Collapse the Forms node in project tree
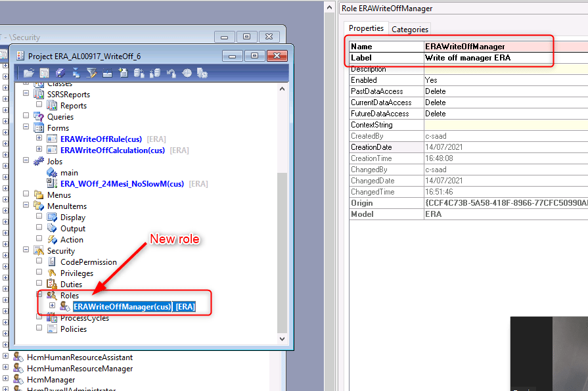This screenshot has height=391, width=588. point(26,128)
